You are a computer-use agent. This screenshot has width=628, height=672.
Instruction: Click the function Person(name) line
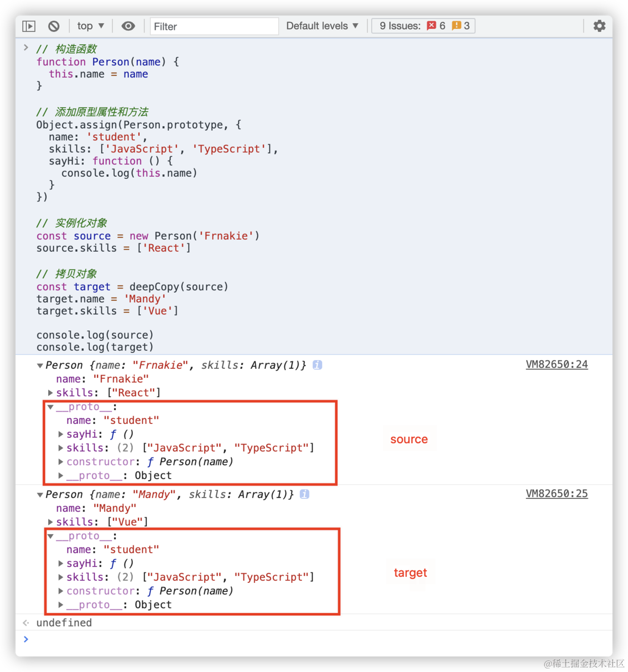click(x=108, y=62)
